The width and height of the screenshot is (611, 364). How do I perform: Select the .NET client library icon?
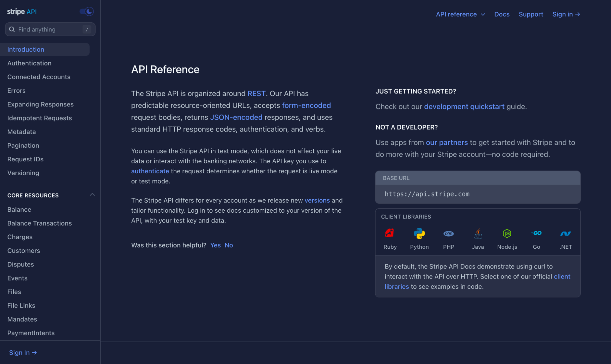point(565,233)
